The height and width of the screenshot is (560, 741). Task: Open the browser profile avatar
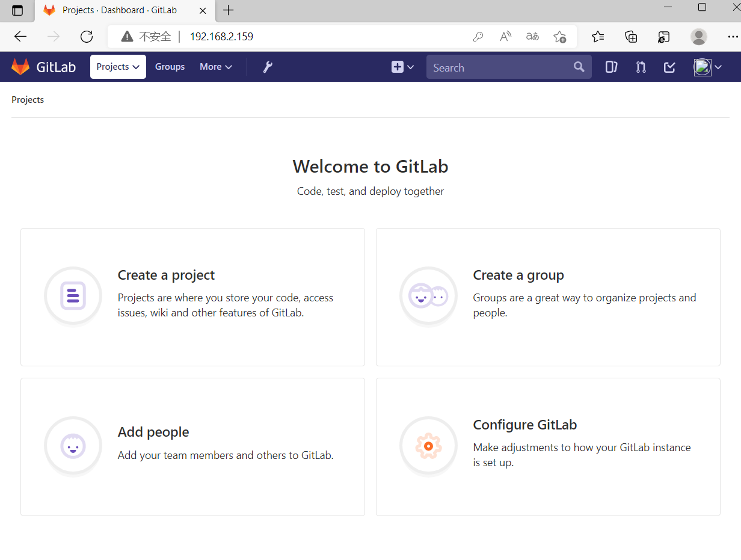(699, 37)
